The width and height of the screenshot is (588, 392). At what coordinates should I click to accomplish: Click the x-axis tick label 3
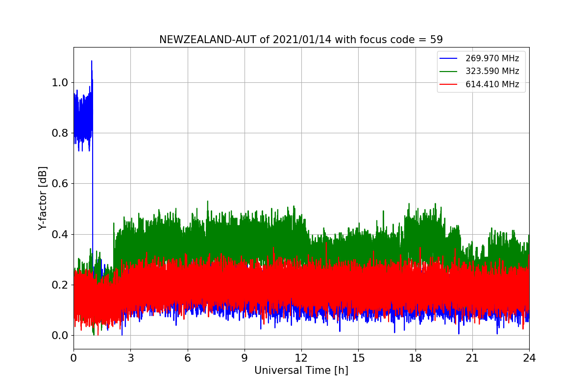click(x=130, y=358)
